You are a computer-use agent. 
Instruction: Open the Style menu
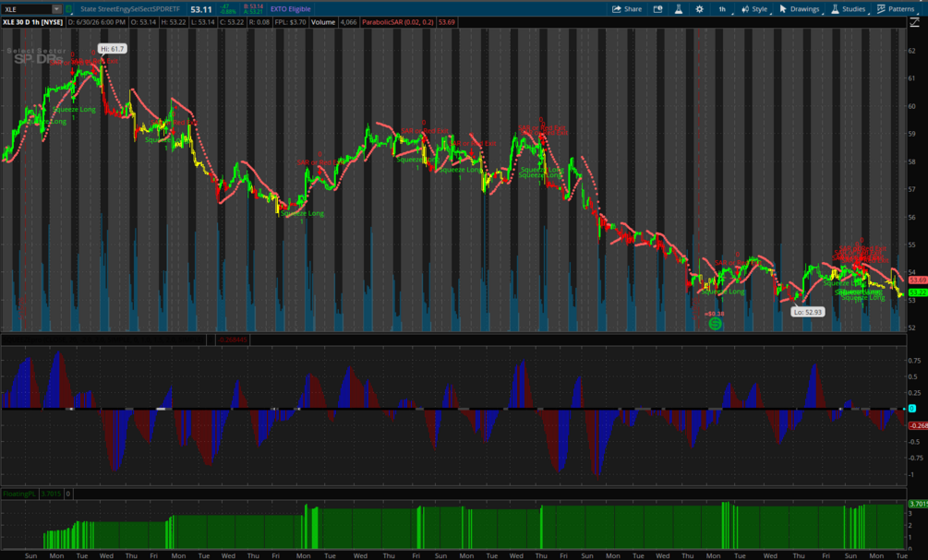pos(755,9)
